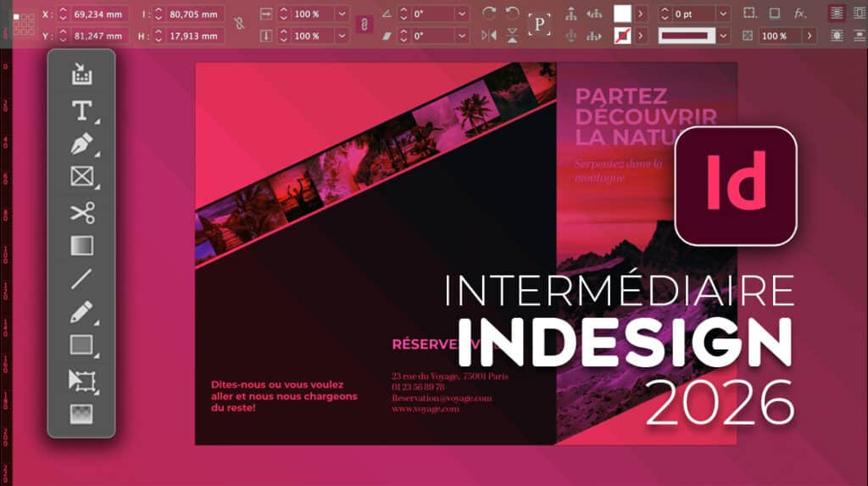
Task: Click the opacity field showing 100 %
Action: pyautogui.click(x=780, y=36)
